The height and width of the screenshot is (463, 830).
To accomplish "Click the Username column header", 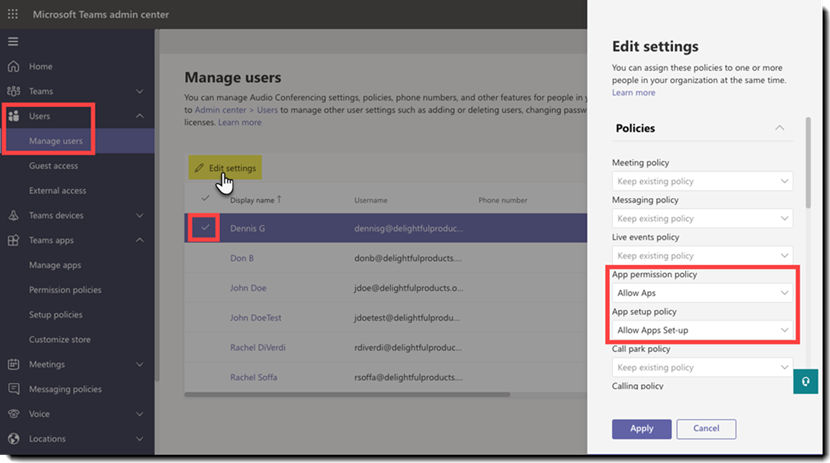I will pos(371,200).
